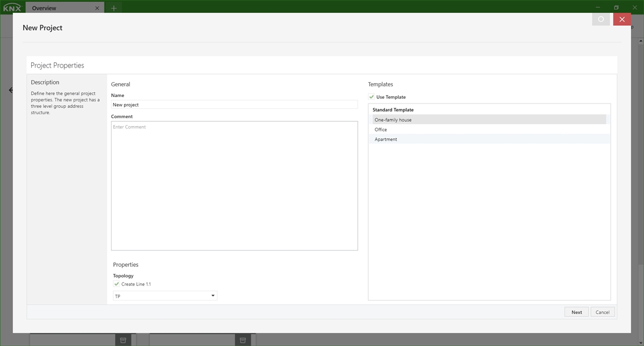Switch to the Overview tab
Screen dimensions: 644x346
coord(64,8)
